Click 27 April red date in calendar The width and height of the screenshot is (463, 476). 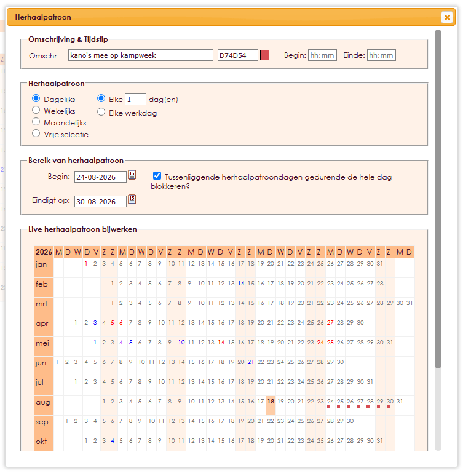330,323
